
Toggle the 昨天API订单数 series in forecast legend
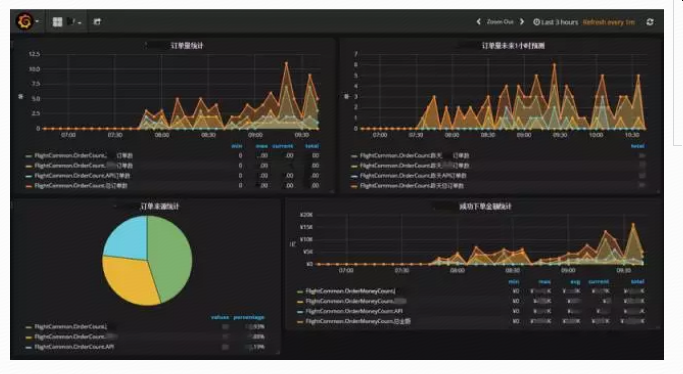(x=413, y=176)
